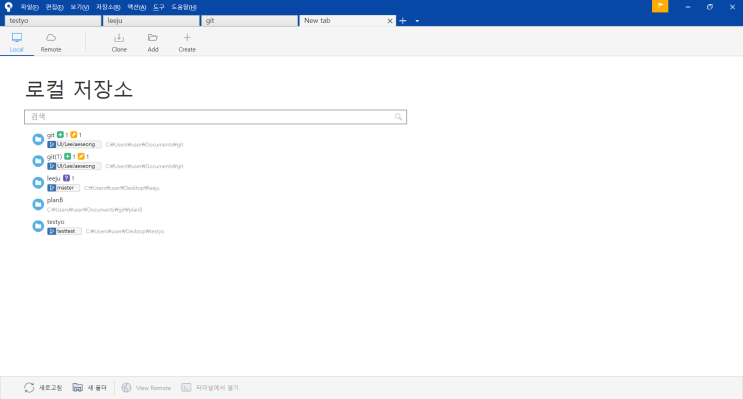The image size is (743, 399).
Task: Click the branch icon beside testtest label
Action: tap(52, 231)
